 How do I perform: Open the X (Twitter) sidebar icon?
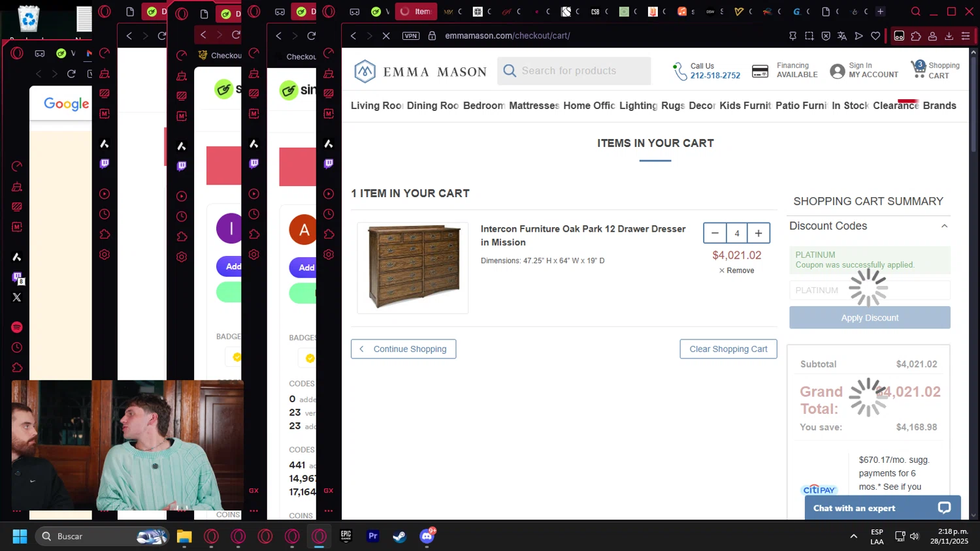(17, 297)
